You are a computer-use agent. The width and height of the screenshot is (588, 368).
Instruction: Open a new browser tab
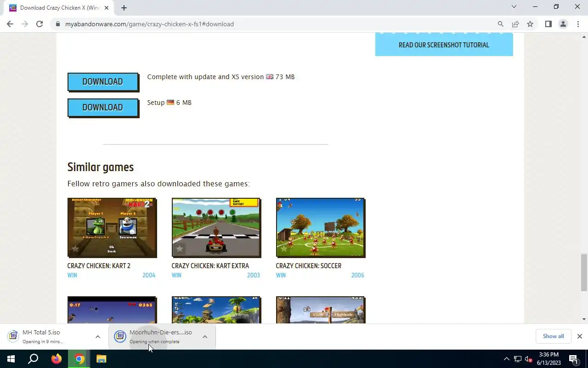(x=124, y=8)
